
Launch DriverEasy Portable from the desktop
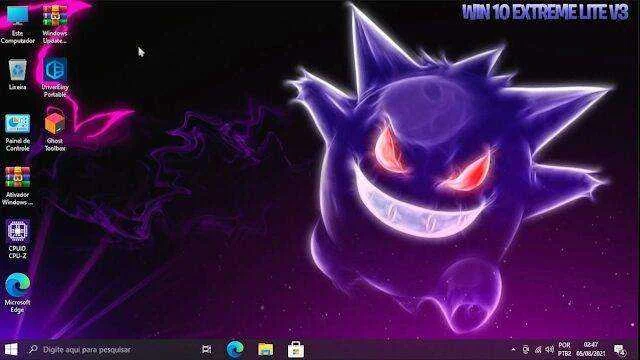pos(55,78)
